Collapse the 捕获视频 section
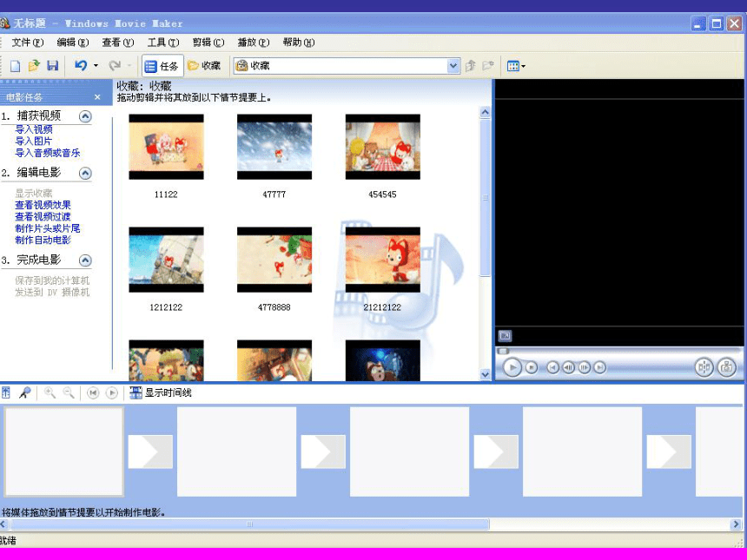This screenshot has height=560, width=747. (x=85, y=116)
